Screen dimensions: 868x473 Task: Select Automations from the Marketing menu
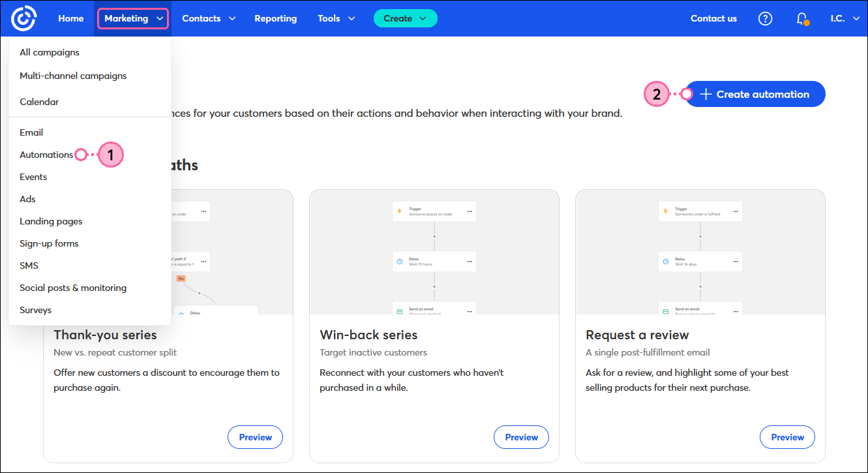click(46, 155)
